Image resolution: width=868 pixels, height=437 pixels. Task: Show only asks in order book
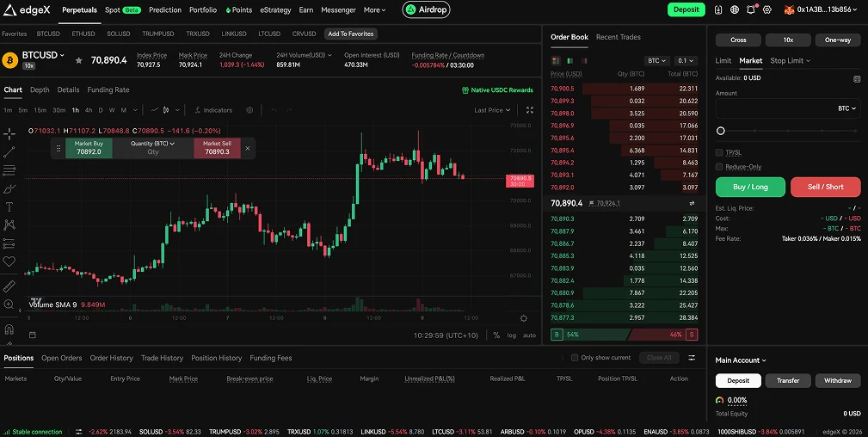pos(584,60)
